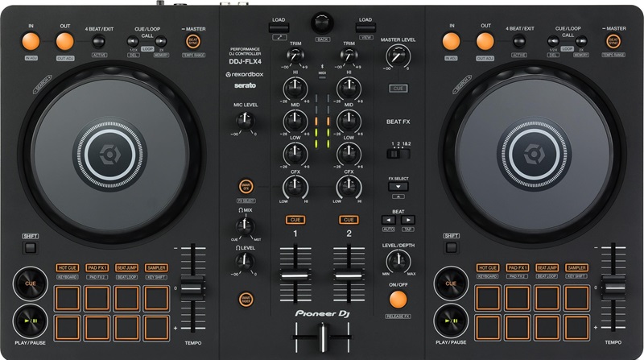644x360 pixels.
Task: Click the browse rotary selector knob
Action: [323, 23]
